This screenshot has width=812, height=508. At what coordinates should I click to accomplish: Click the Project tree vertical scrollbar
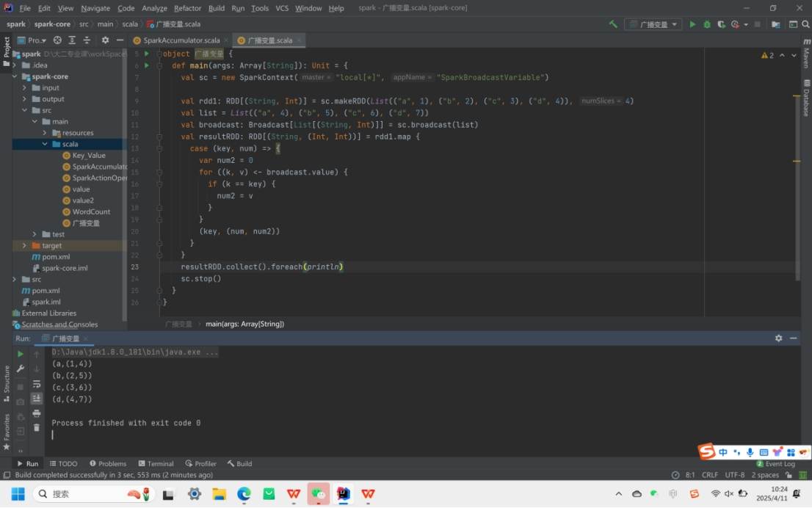(124, 186)
